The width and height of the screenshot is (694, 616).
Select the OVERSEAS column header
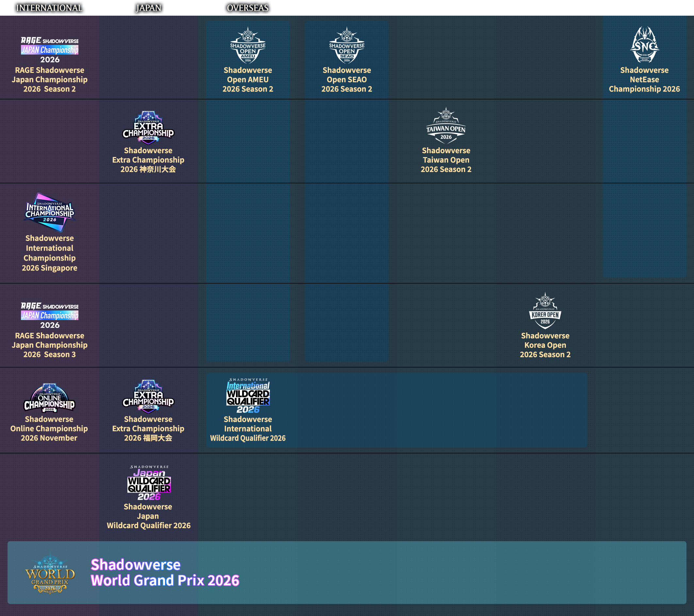[x=248, y=8]
